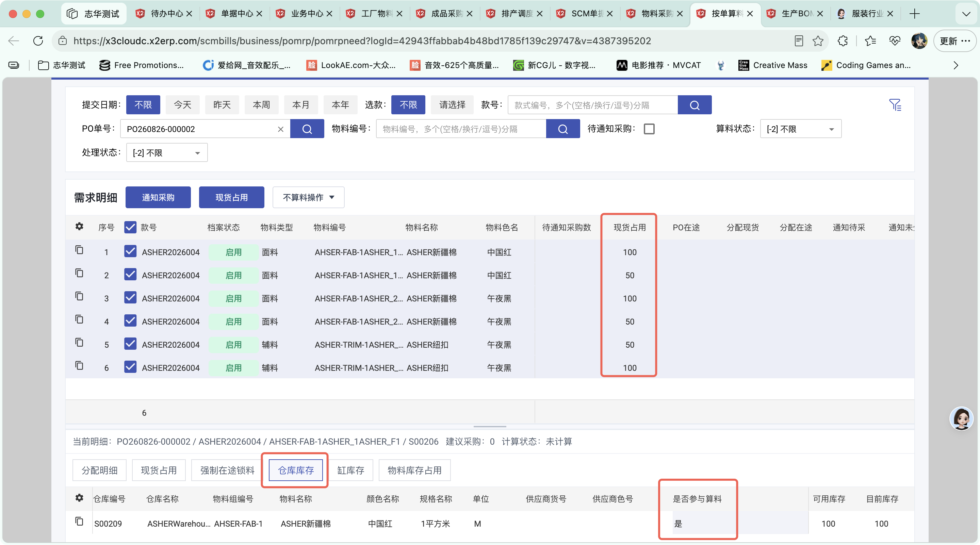Open the reader view icon in address bar
Image resolution: width=980 pixels, height=545 pixels.
(x=799, y=41)
